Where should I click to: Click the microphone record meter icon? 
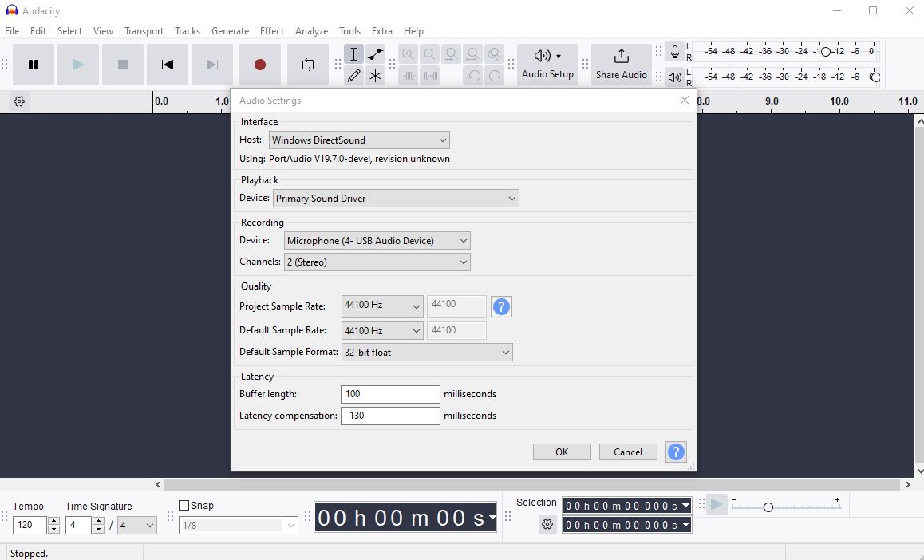[675, 52]
